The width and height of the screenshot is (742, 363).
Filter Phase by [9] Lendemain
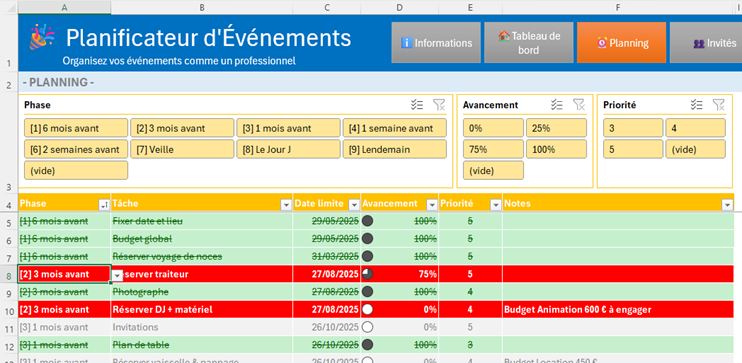(395, 150)
